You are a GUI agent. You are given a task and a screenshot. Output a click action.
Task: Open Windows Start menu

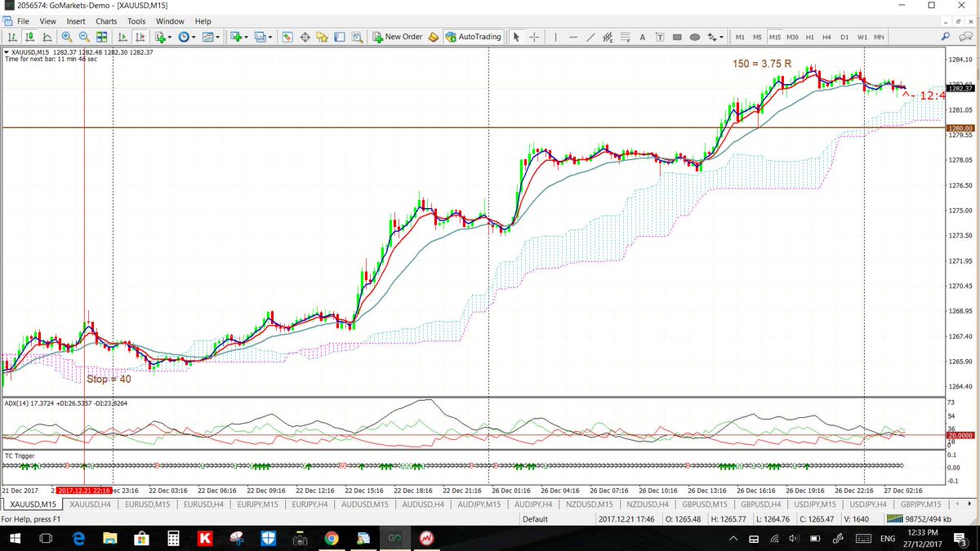pos(16,539)
